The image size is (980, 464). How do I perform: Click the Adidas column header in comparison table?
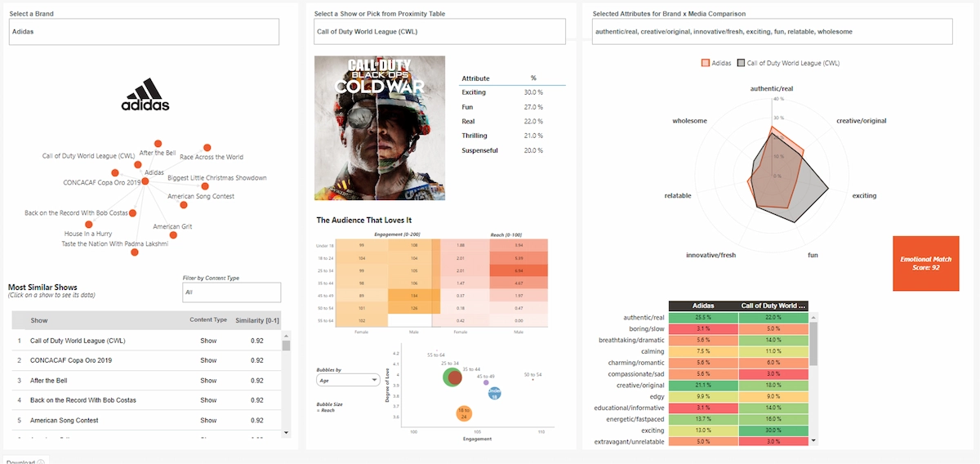tap(702, 306)
